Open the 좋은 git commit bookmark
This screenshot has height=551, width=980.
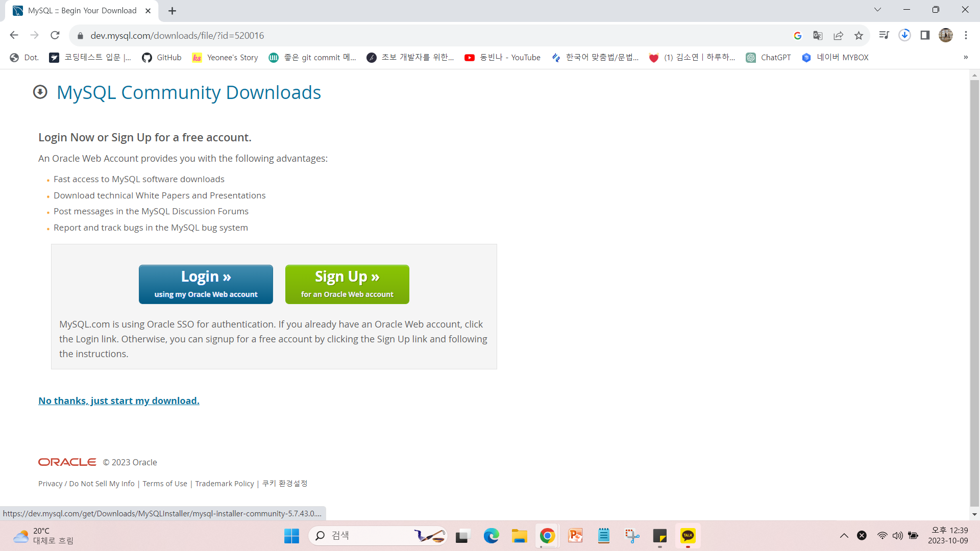pyautogui.click(x=312, y=58)
